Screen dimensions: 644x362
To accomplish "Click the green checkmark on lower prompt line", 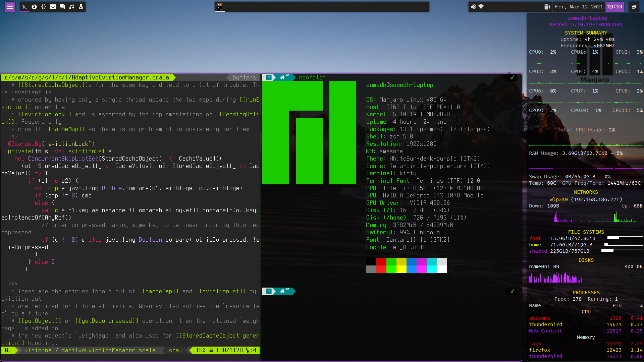I will (x=512, y=291).
